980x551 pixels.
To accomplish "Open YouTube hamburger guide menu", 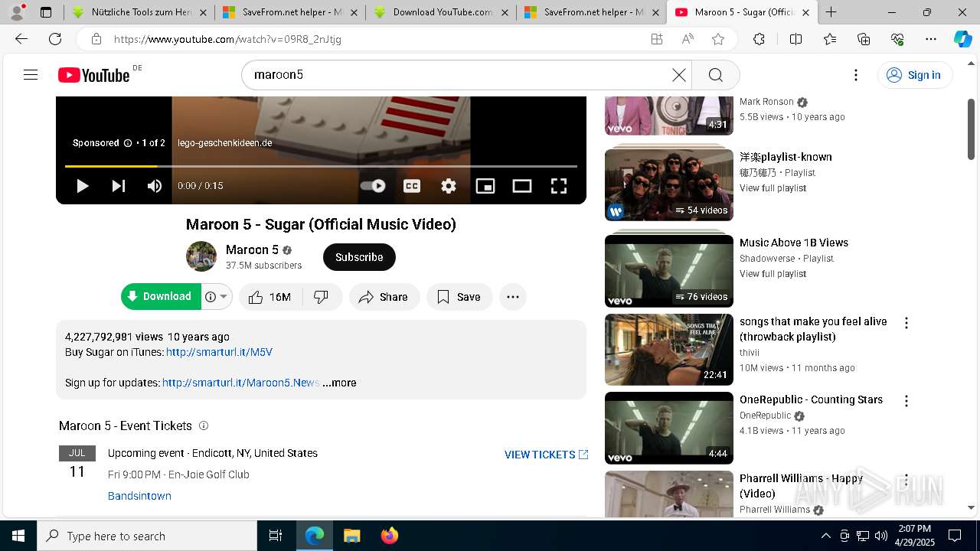I will [31, 75].
